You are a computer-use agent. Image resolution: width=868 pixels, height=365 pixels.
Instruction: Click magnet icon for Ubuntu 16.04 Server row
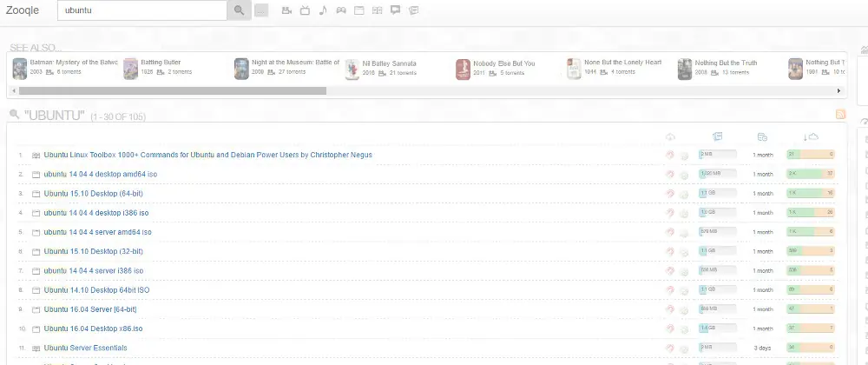click(670, 309)
